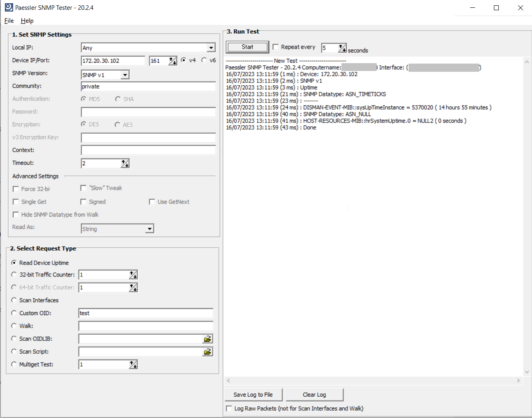532x418 pixels.
Task: Click Save Log to File
Action: click(253, 395)
